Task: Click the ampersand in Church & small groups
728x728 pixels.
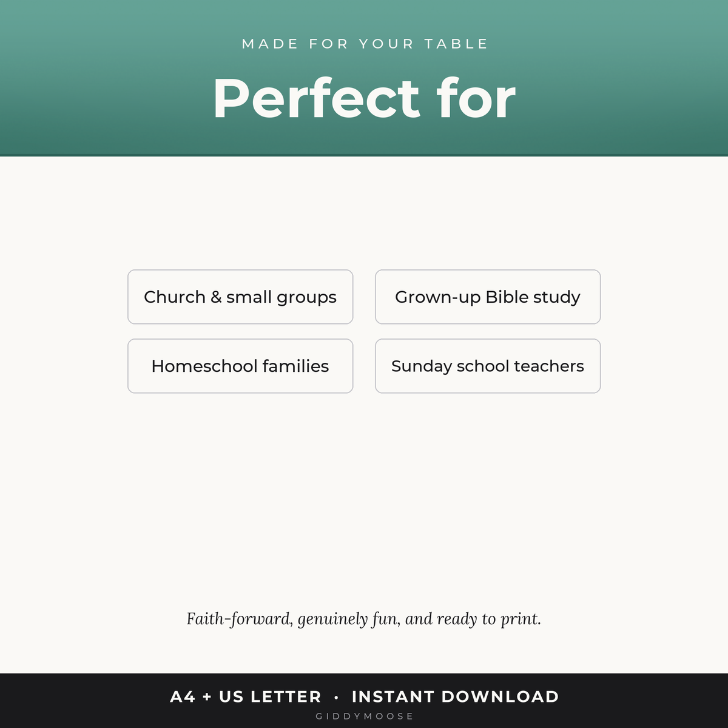Action: (x=216, y=297)
